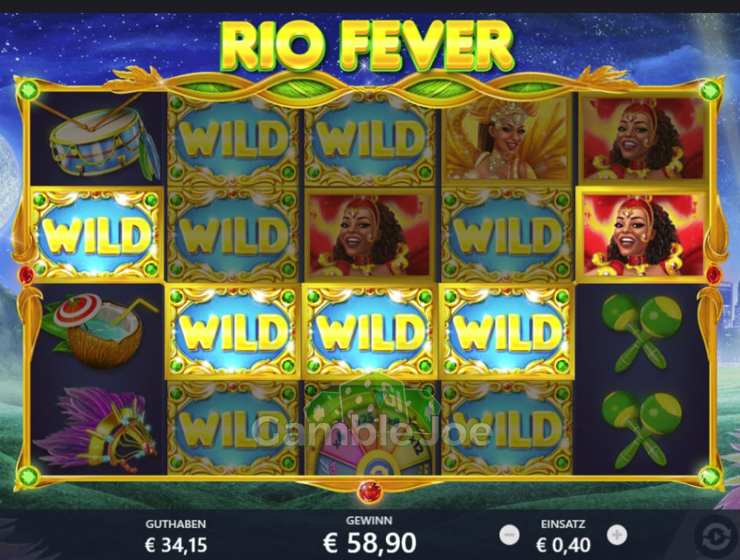The height and width of the screenshot is (560, 740).
Task: Click the red gem at frame bottom
Action: tap(369, 491)
